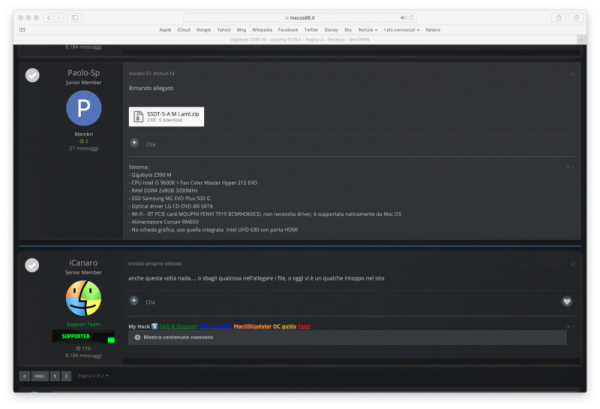This screenshot has width=600, height=409.
Task: Open the Paolo-Sp username profile link
Action: click(x=83, y=73)
